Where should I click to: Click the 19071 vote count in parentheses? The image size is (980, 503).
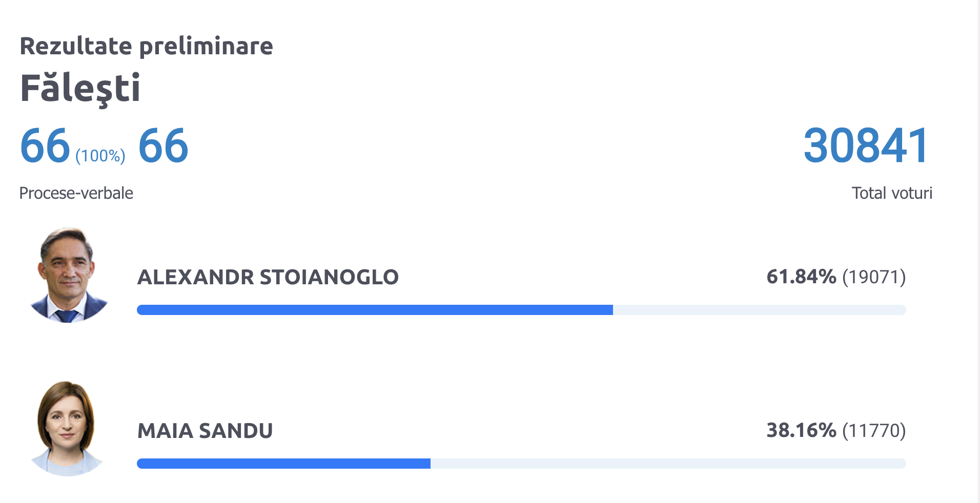(x=874, y=277)
